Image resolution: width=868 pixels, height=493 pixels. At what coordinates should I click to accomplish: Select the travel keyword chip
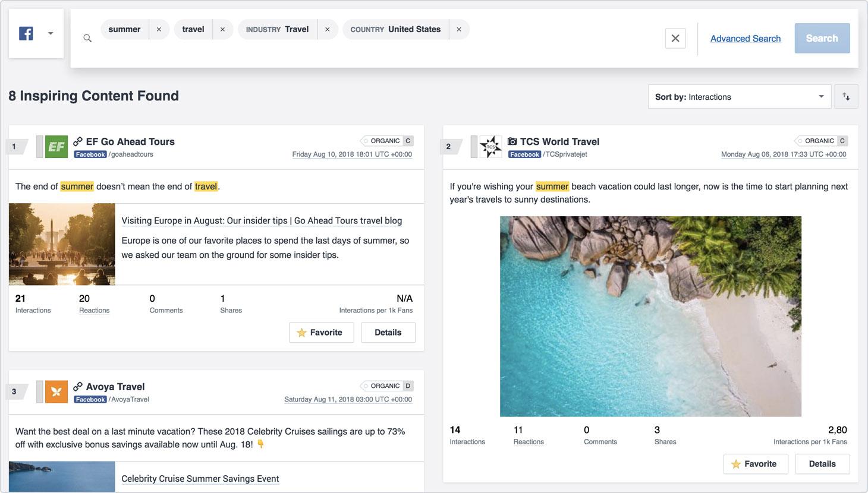point(193,29)
